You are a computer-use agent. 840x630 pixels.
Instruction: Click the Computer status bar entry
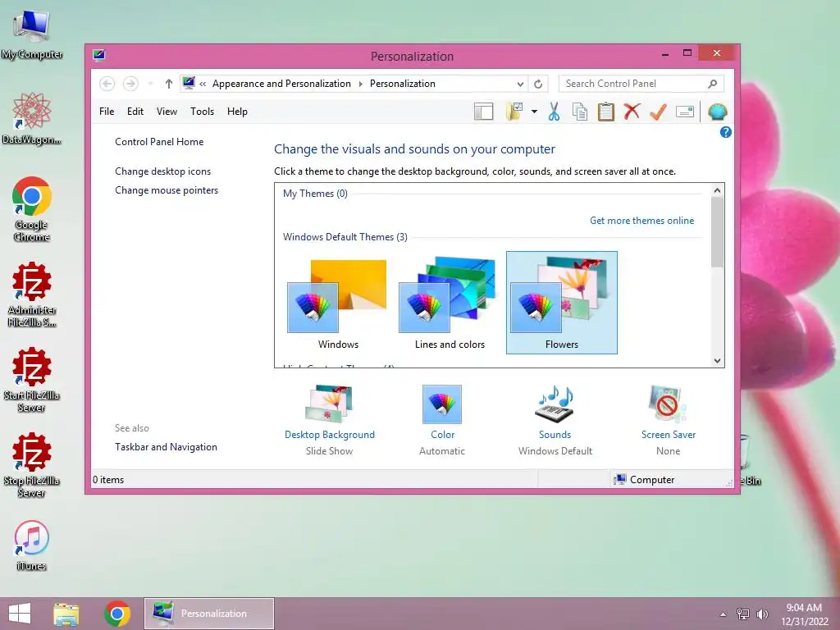[x=644, y=479]
